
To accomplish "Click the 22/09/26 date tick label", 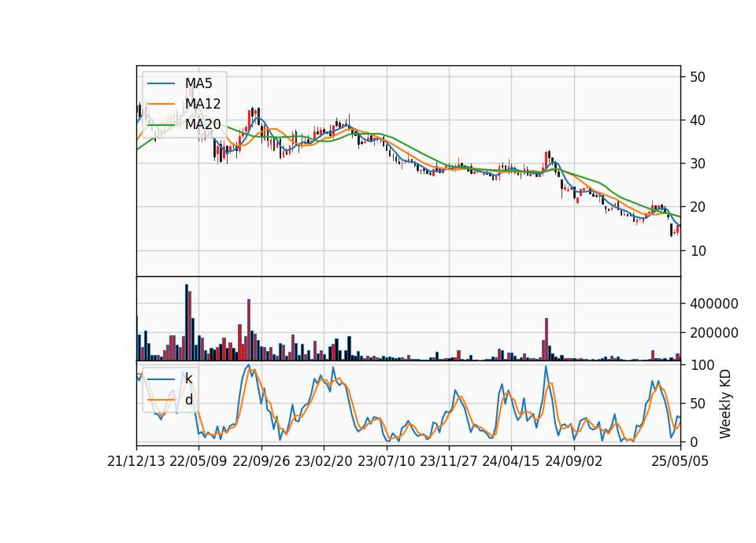I will click(261, 461).
